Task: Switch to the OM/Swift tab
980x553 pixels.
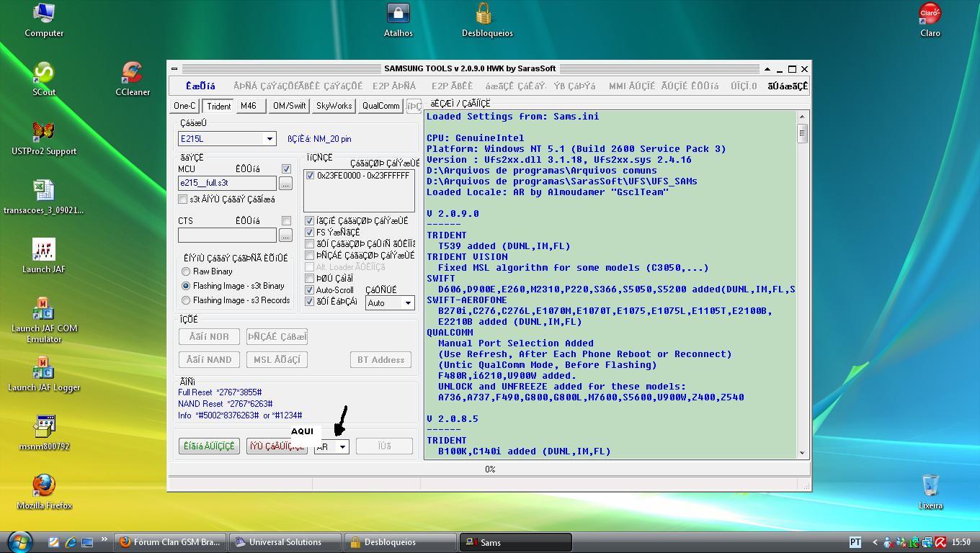Action: [289, 106]
